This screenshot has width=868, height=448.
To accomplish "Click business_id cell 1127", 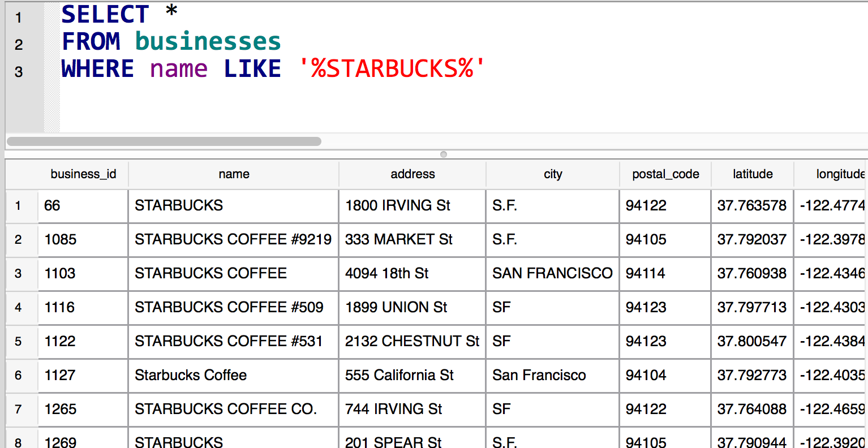I will [83, 376].
